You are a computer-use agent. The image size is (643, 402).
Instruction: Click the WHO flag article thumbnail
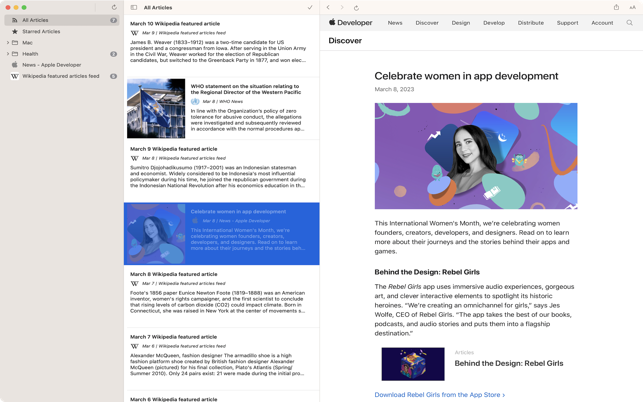(x=156, y=108)
